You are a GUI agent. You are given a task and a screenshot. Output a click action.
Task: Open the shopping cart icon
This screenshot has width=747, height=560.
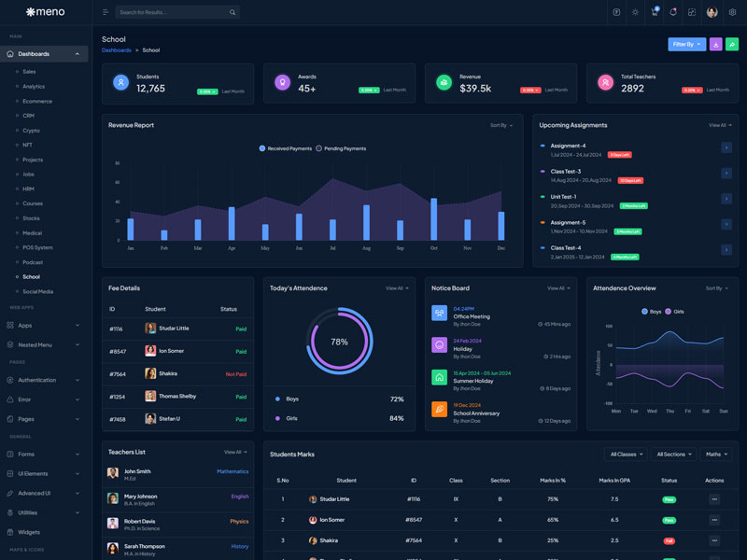[x=655, y=12]
